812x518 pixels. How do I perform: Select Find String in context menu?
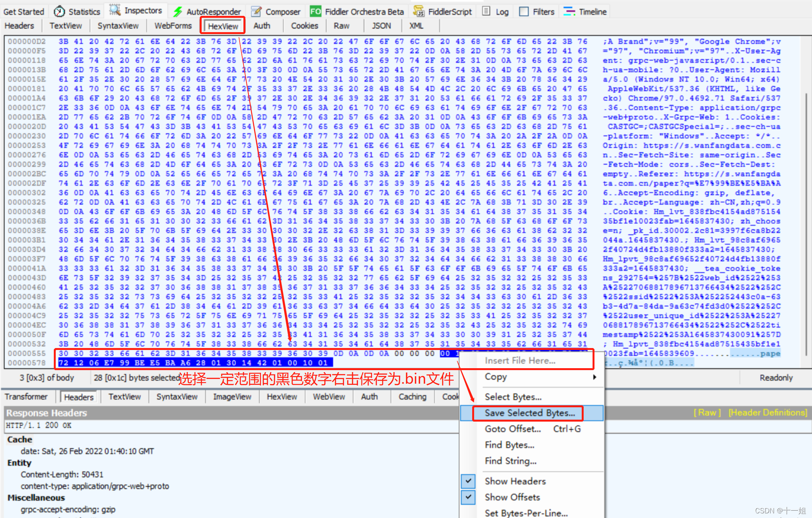(x=510, y=461)
